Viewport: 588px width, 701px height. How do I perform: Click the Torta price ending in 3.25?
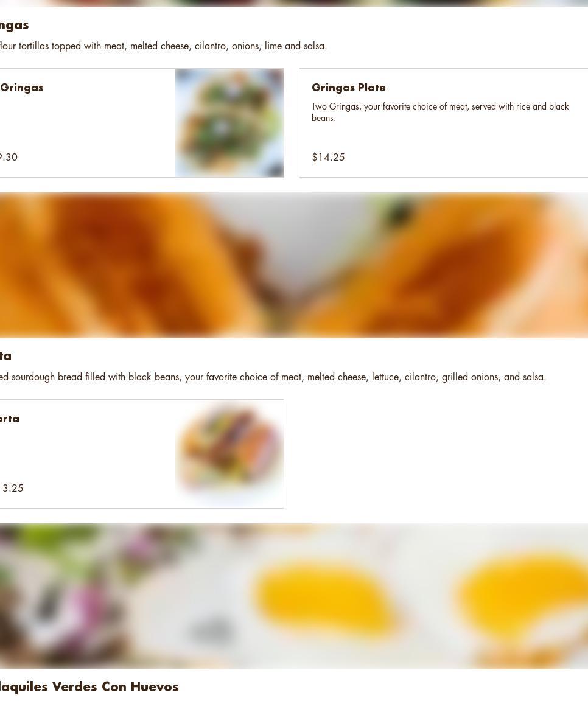[12, 488]
